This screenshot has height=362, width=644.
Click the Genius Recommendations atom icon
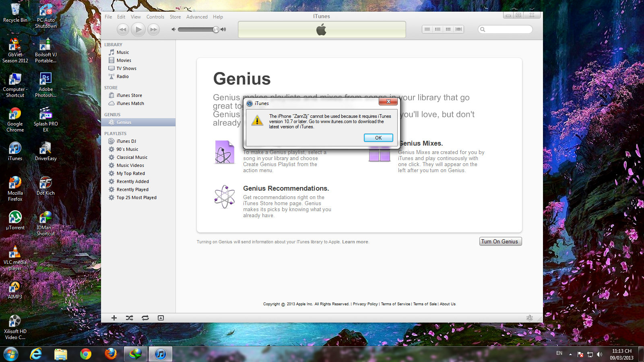[x=225, y=197]
